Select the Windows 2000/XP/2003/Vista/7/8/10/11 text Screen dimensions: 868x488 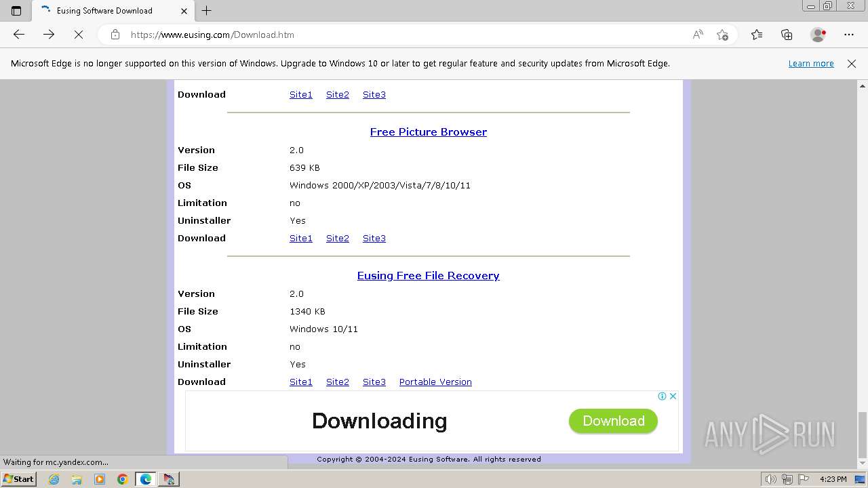(380, 185)
